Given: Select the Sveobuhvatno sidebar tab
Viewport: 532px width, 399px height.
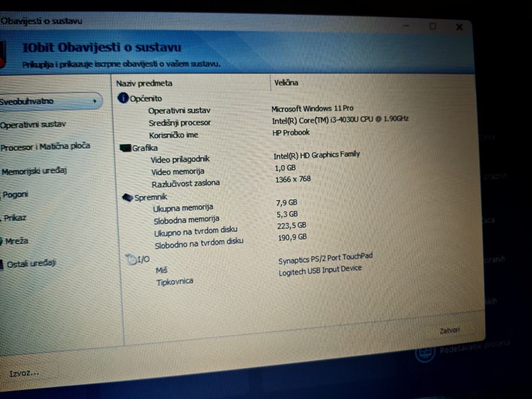Looking at the screenshot, I should tap(51, 101).
